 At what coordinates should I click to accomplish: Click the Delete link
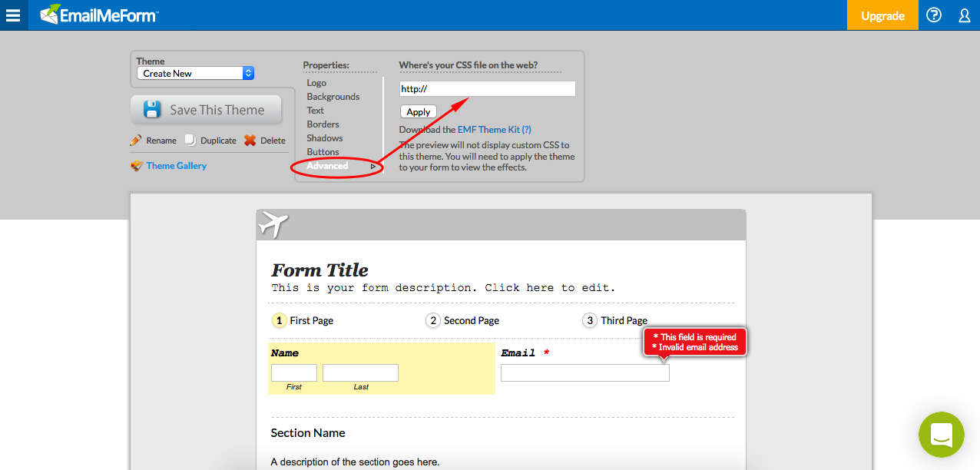tap(273, 141)
